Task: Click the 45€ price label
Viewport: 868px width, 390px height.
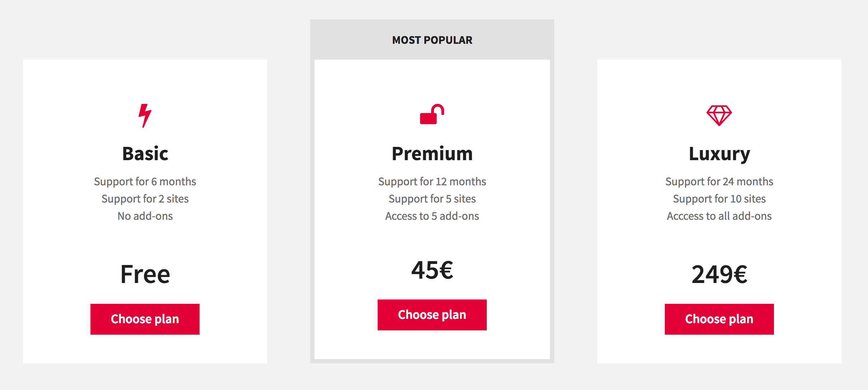Action: 432,270
